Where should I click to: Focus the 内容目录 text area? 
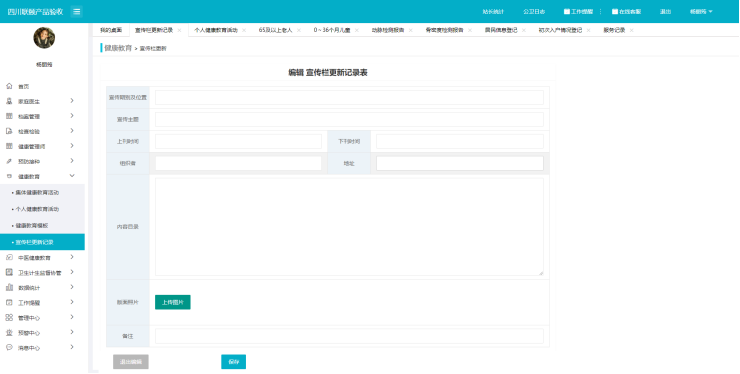pos(349,227)
